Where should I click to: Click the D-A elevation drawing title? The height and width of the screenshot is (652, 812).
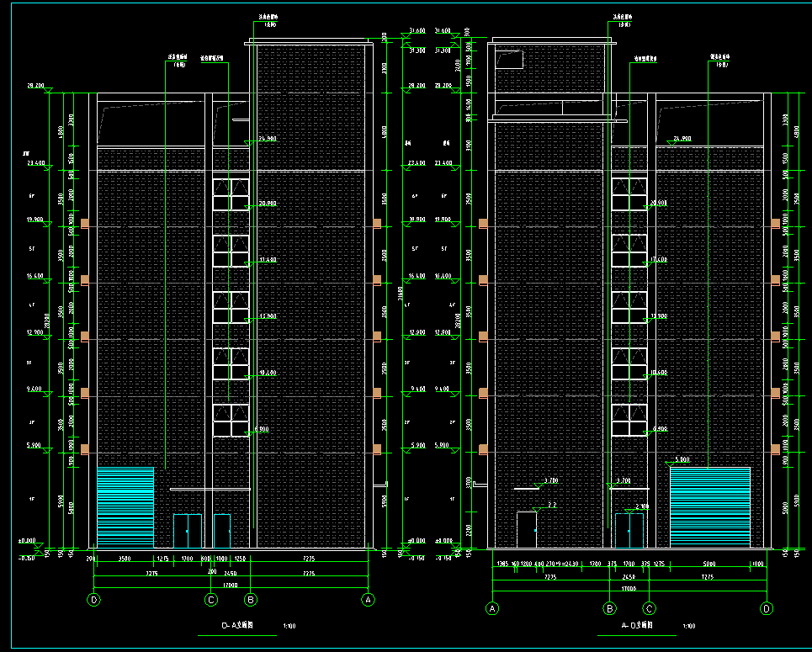(x=238, y=626)
